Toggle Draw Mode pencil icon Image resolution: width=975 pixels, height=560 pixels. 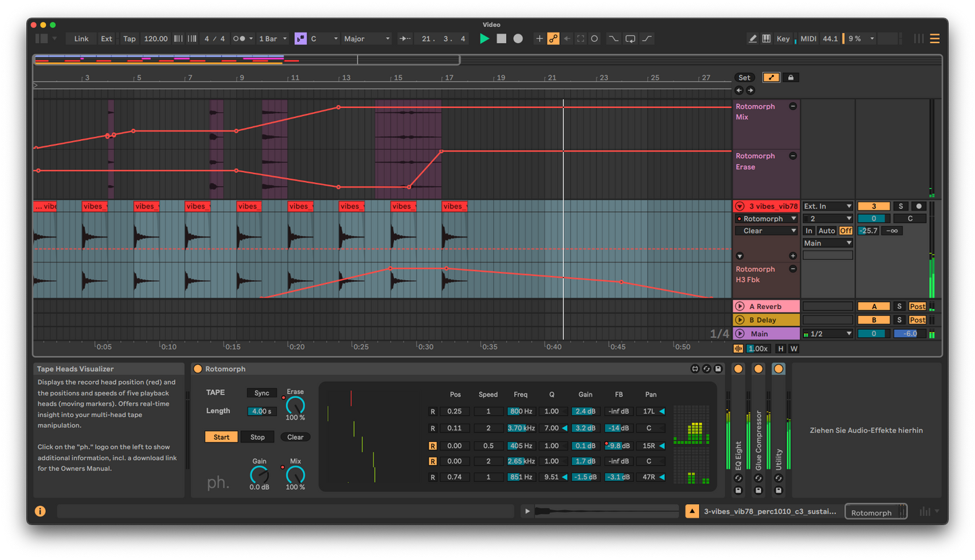[753, 39]
